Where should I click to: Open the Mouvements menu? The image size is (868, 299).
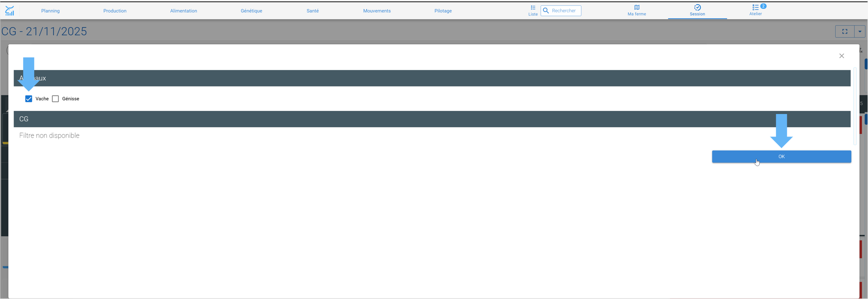point(377,11)
